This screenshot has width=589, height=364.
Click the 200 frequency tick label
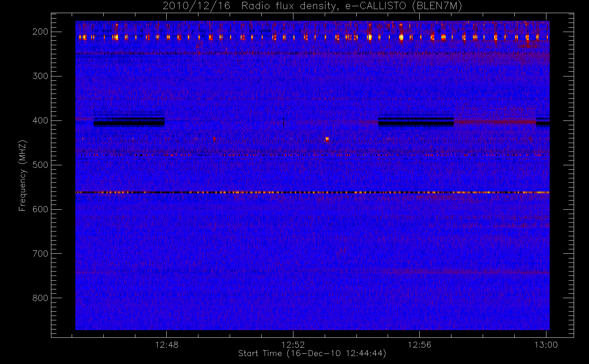pyautogui.click(x=40, y=32)
